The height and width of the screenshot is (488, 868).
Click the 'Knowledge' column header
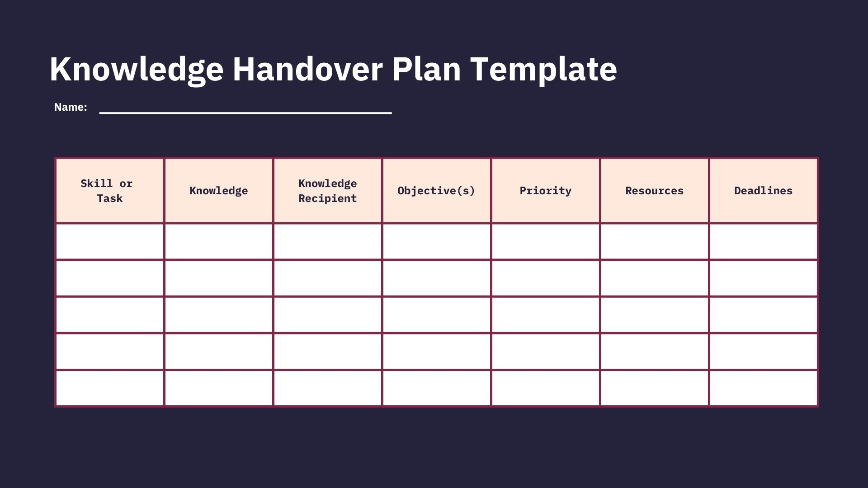(x=218, y=190)
